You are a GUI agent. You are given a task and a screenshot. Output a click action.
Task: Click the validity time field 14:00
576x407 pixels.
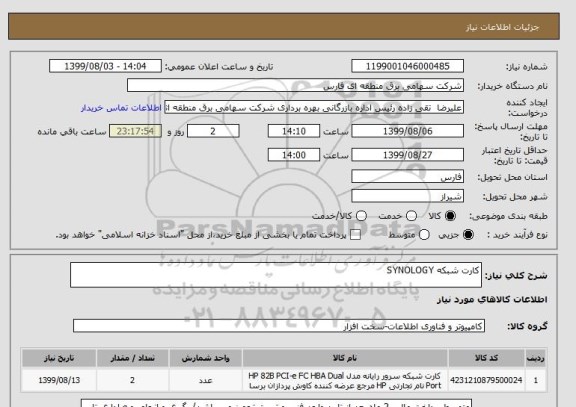point(294,155)
